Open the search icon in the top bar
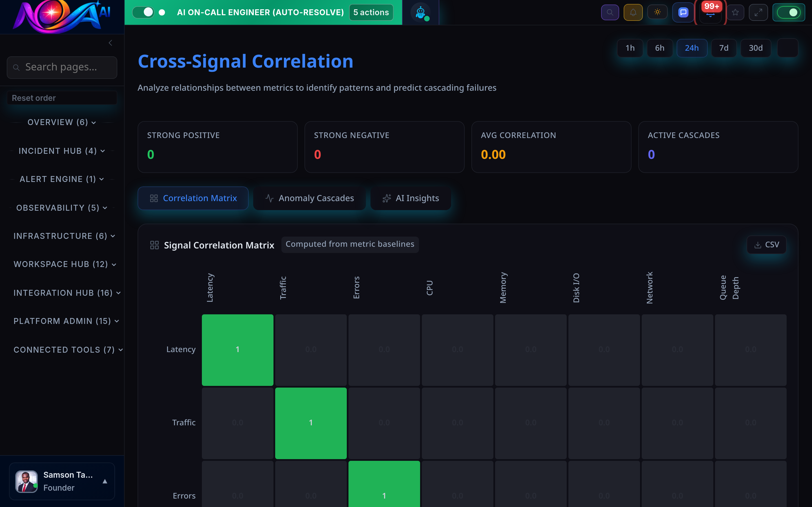The image size is (812, 507). click(x=610, y=12)
